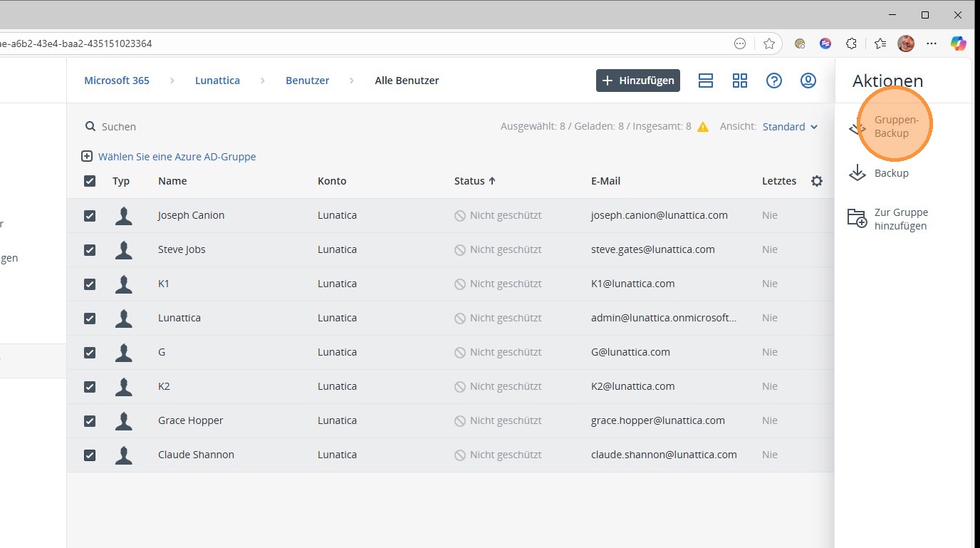Image resolution: width=980 pixels, height=548 pixels.
Task: Open the Ansicht Standard dropdown
Action: tap(790, 127)
